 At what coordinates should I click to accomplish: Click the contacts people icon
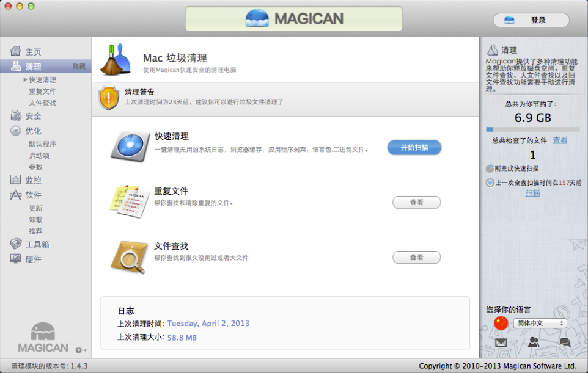(x=533, y=341)
